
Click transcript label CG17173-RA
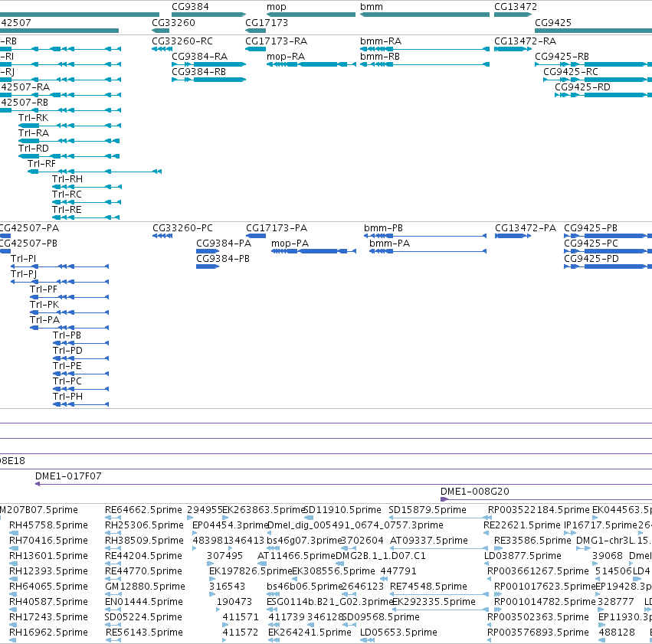276,41
